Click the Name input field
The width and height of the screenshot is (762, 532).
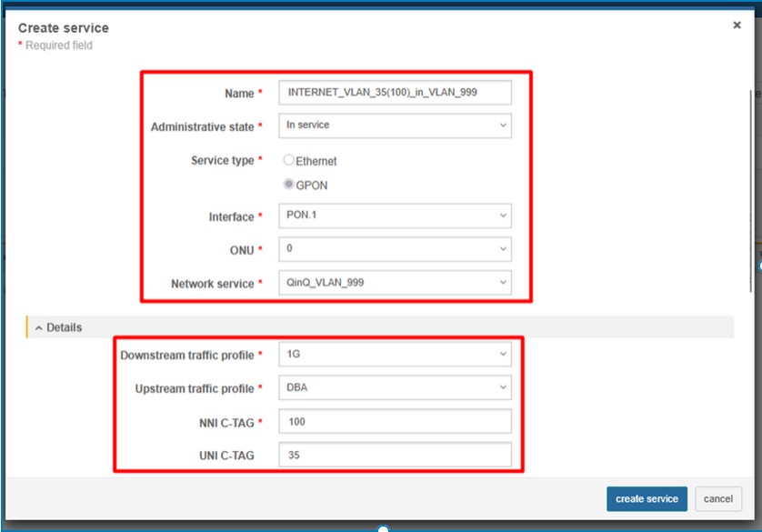[395, 93]
